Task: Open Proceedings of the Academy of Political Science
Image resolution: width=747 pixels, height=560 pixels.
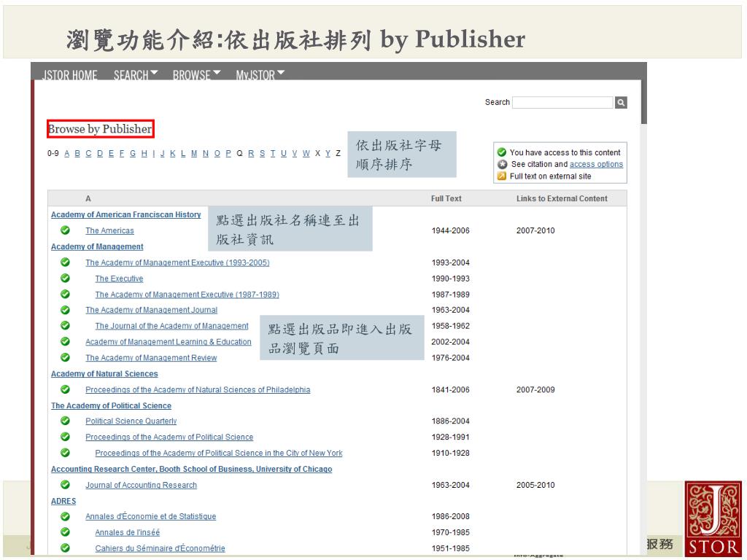Action: [169, 437]
